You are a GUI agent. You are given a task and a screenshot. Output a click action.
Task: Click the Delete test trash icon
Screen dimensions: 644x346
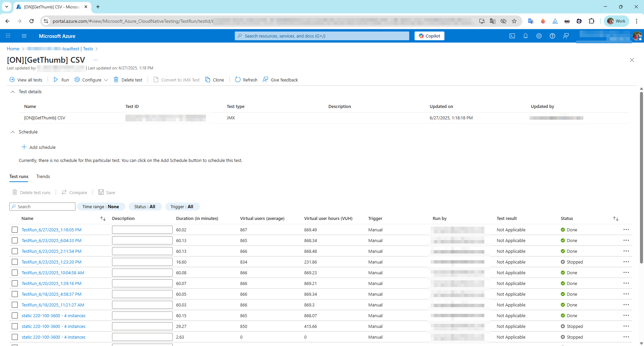point(116,80)
